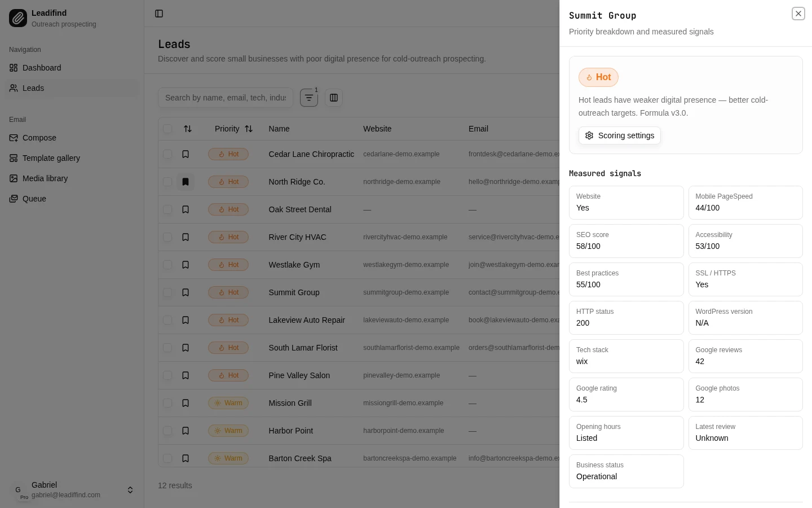
Task: Focus the leads search field
Action: pyautogui.click(x=226, y=98)
